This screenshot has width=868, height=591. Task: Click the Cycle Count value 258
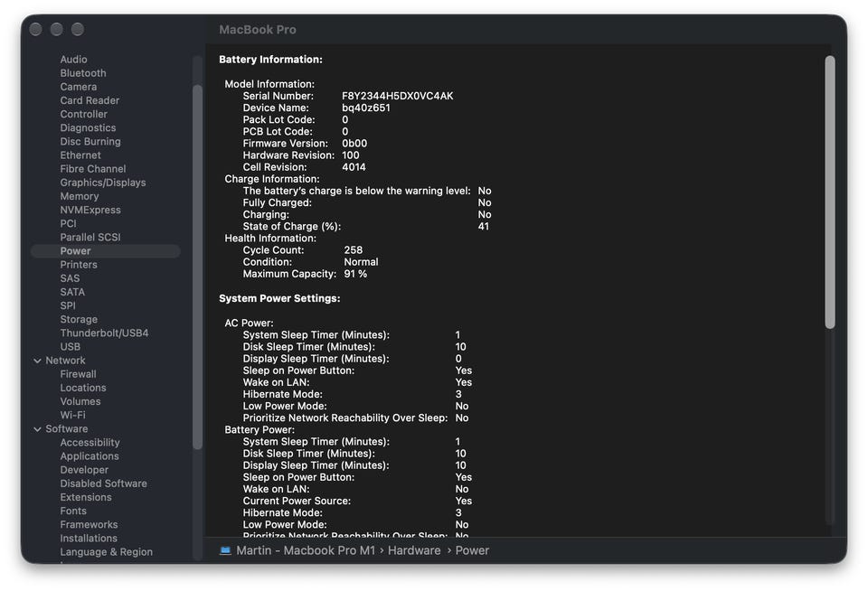pyautogui.click(x=354, y=250)
